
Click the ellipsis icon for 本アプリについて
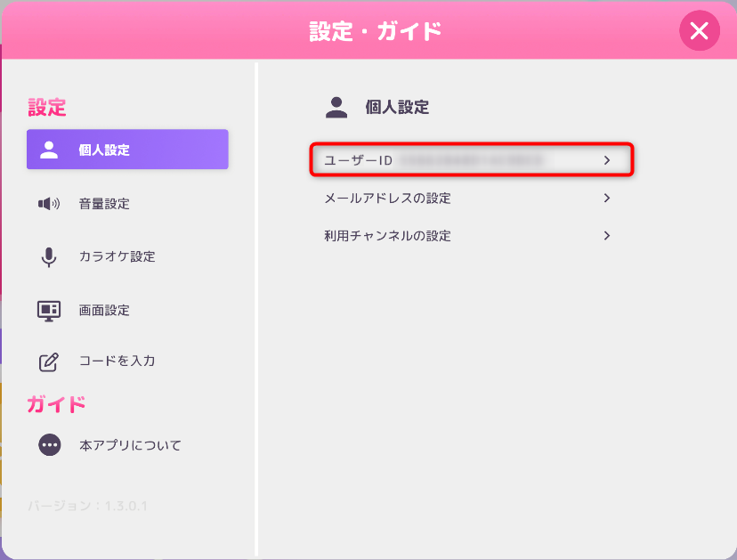pyautogui.click(x=50, y=444)
